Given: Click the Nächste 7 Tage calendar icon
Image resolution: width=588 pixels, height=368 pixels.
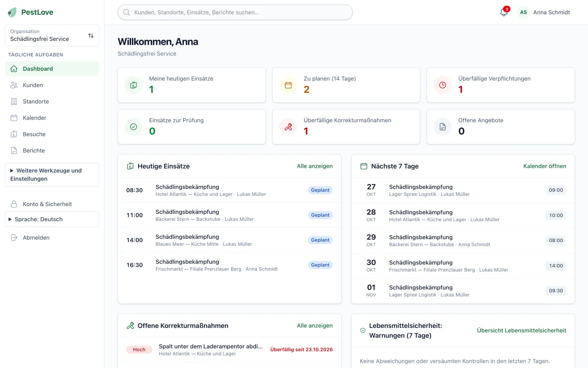Looking at the screenshot, I should tap(364, 166).
